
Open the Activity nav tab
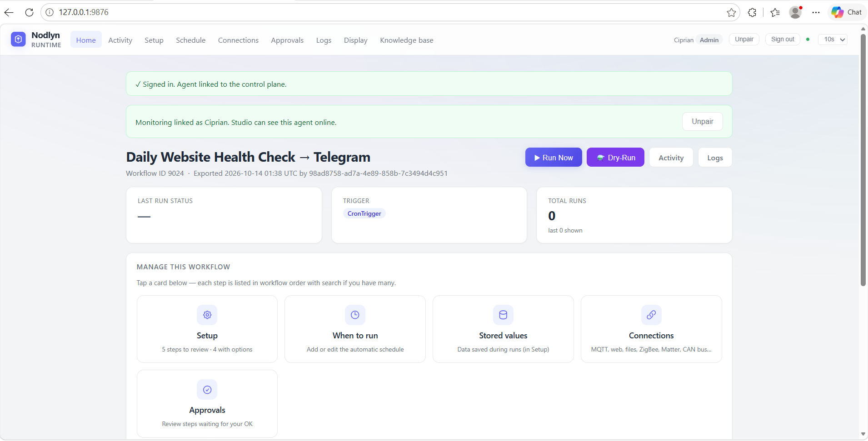coord(120,40)
